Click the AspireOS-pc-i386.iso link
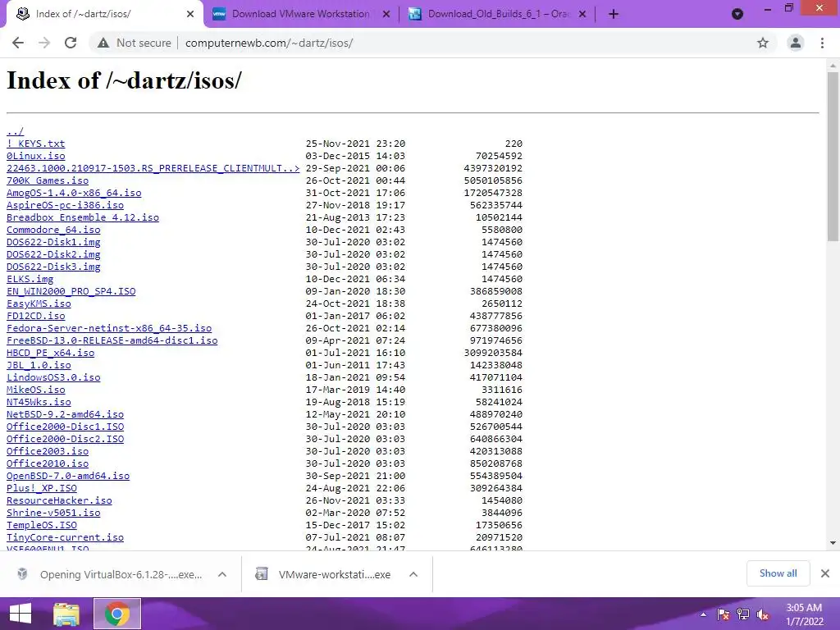840x630 pixels. coord(65,205)
